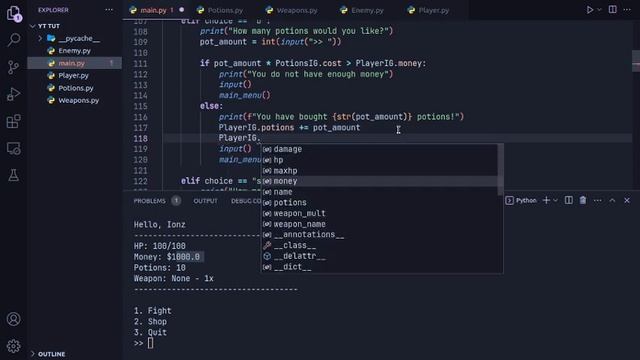Open Enemy.py from the explorer
Screen dimensions: 640x360
click(x=74, y=51)
